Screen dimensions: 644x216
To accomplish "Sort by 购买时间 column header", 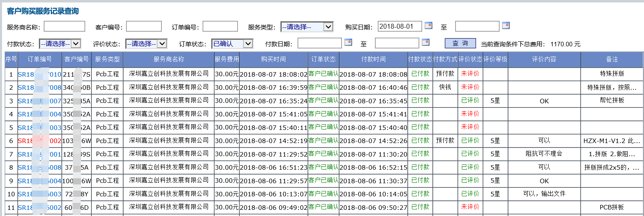I will 273,59.
